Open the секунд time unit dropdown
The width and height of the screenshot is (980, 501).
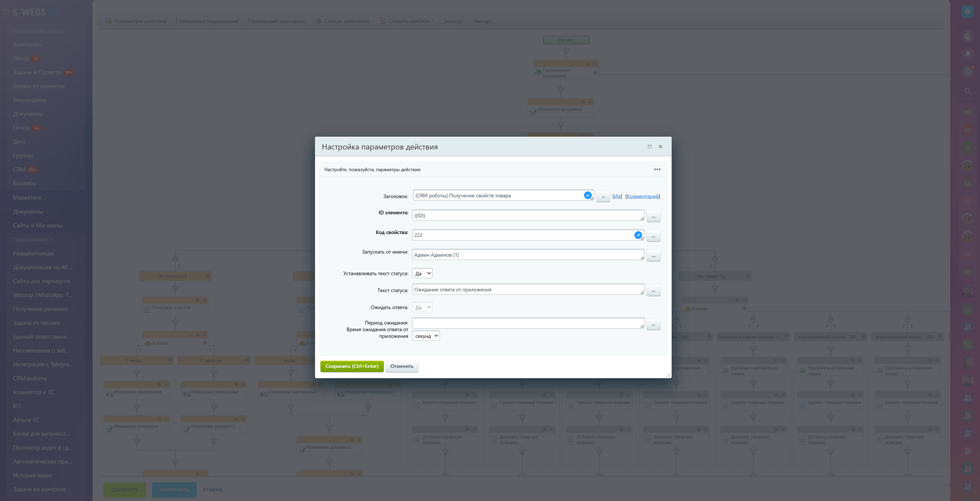[426, 336]
